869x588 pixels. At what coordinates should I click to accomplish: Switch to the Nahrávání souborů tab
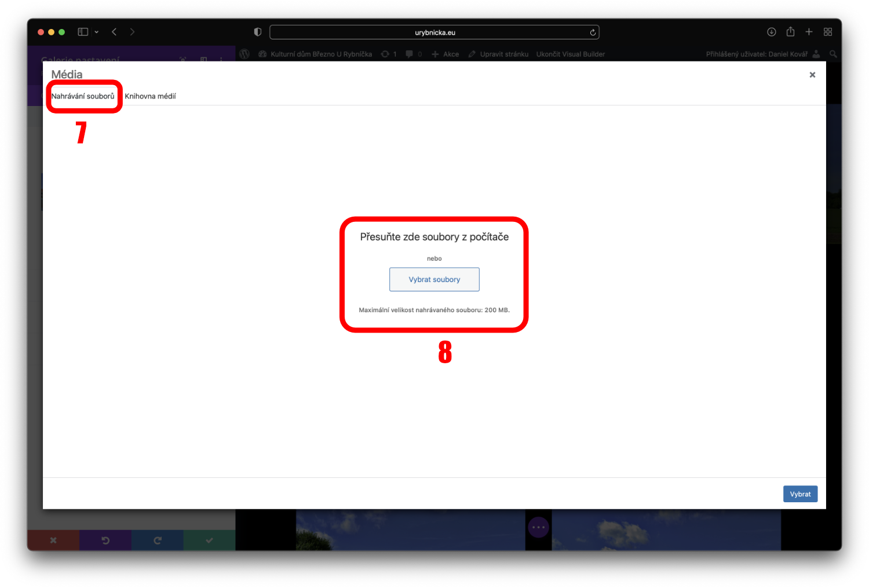tap(83, 96)
